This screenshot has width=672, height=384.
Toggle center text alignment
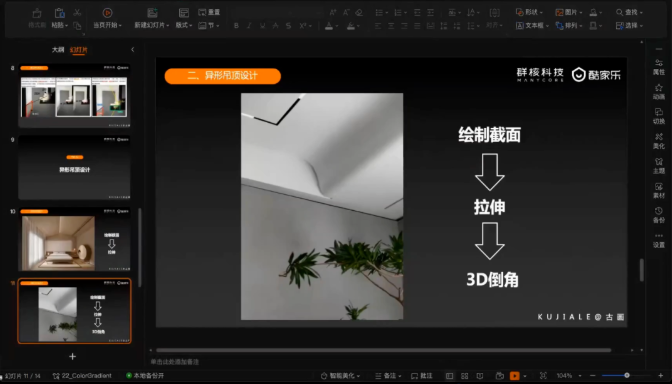point(391,26)
